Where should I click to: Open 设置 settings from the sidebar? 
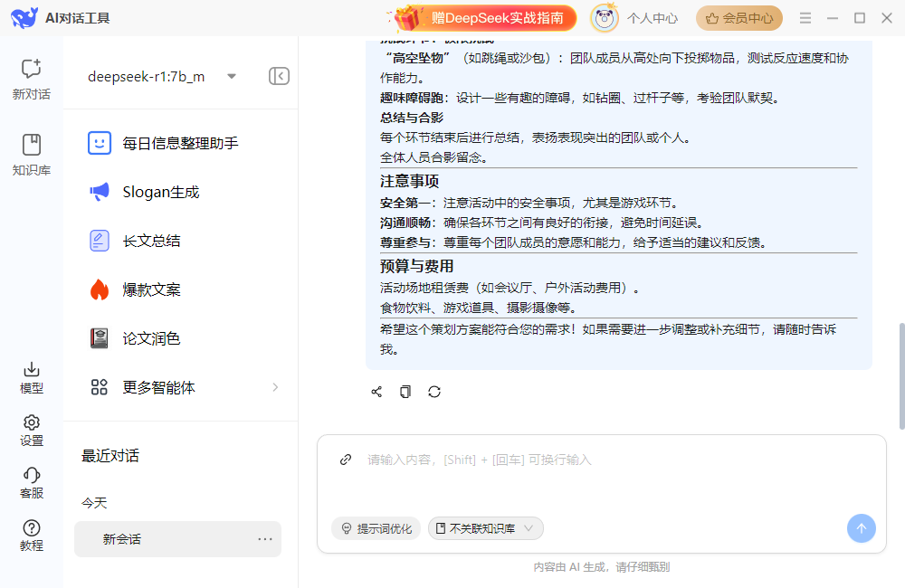click(x=31, y=431)
